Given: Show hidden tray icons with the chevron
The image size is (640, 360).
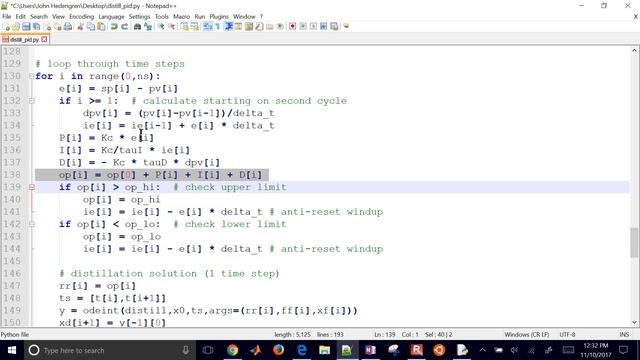Looking at the screenshot, I should click(x=482, y=350).
